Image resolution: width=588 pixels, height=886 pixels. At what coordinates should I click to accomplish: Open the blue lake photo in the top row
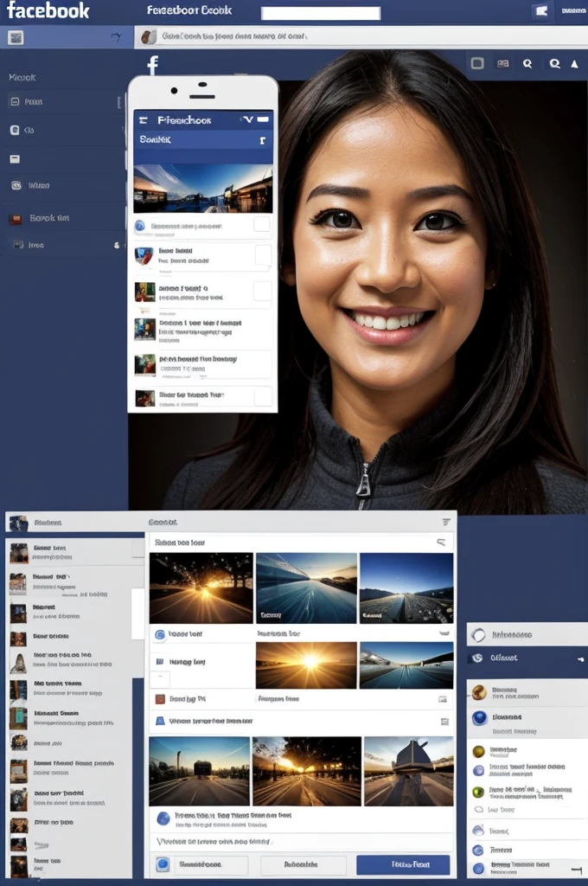point(306,588)
